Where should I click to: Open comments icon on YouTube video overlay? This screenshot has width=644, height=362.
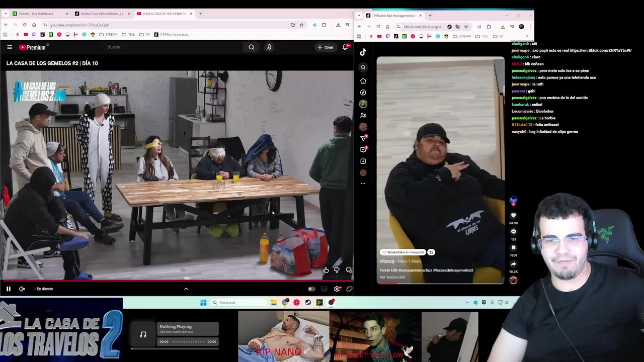[x=349, y=270]
